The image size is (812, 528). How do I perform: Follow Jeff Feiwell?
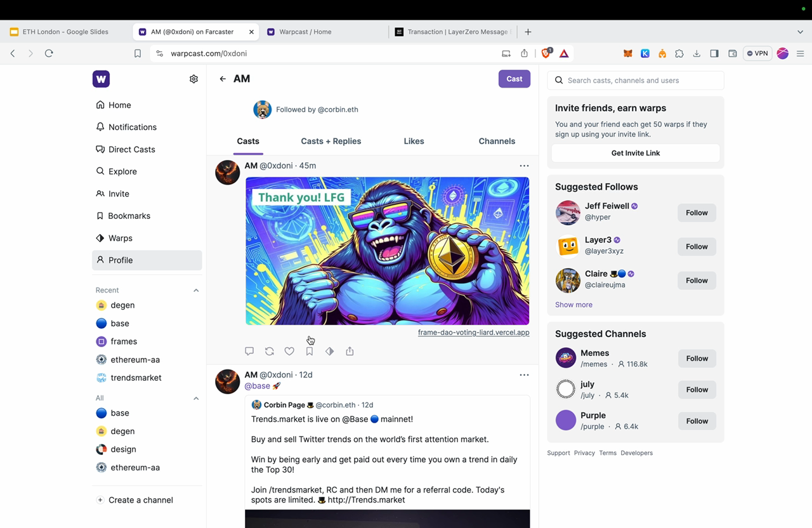tap(697, 213)
